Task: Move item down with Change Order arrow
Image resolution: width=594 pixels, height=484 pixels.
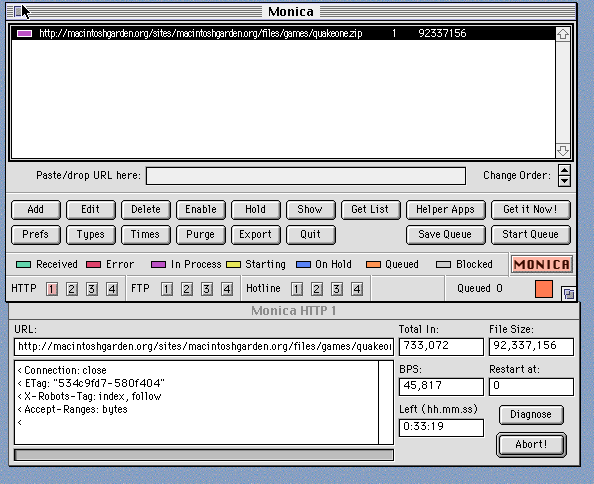Action: pyautogui.click(x=564, y=181)
